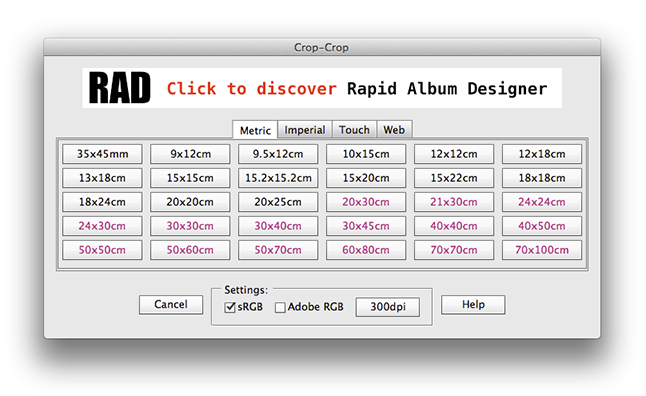This screenshot has height=396, width=646.
Task: Choose the 15.2x15.2cm crop size
Action: [x=278, y=178]
